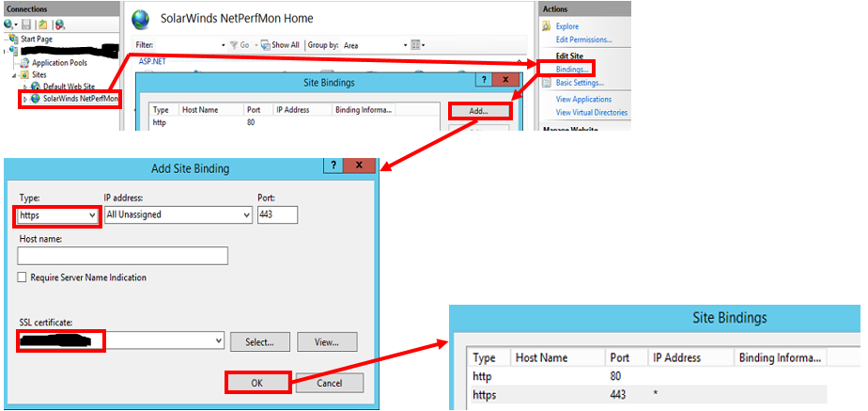Click View button for SSL certificate

click(x=327, y=341)
